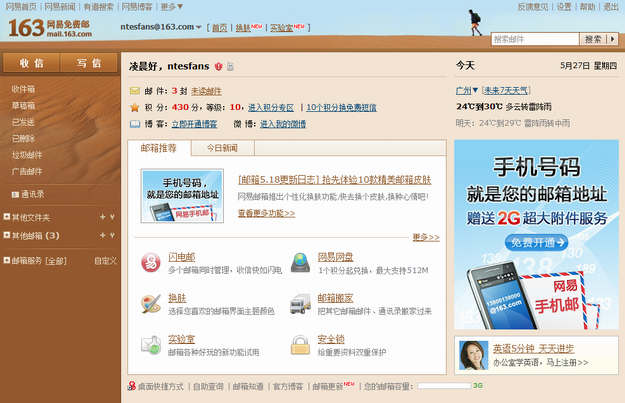Click the 通讯录 contacts card icon
The image size is (625, 403).
[x=15, y=195]
